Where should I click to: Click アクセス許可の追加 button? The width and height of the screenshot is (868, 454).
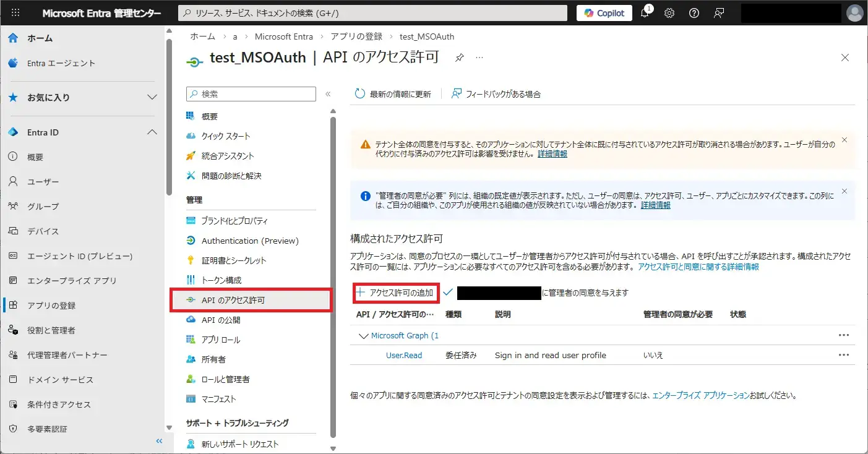click(x=396, y=293)
